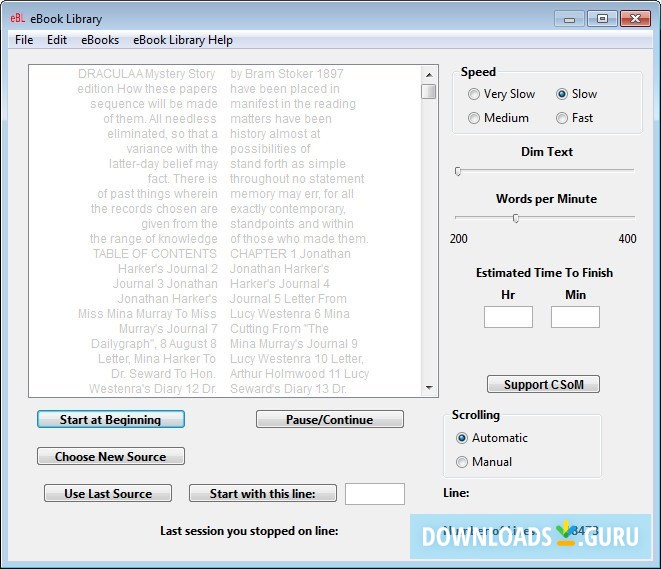Click the Hr estimated time field
The width and height of the screenshot is (661, 569).
click(508, 317)
